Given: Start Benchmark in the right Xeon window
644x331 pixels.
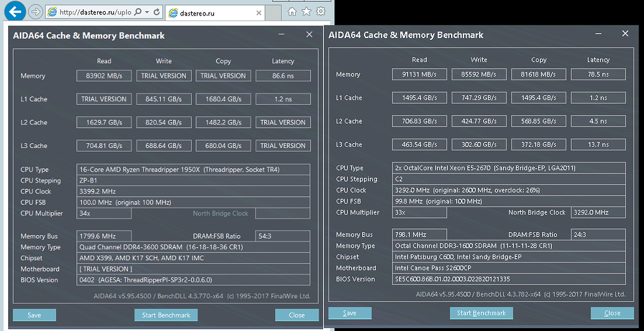Looking at the screenshot, I should 482,313.
